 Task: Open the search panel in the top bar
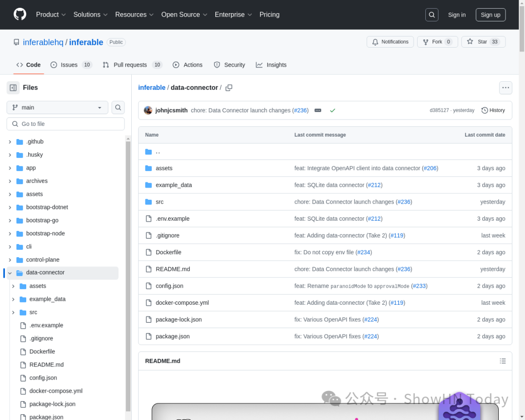pos(432,15)
